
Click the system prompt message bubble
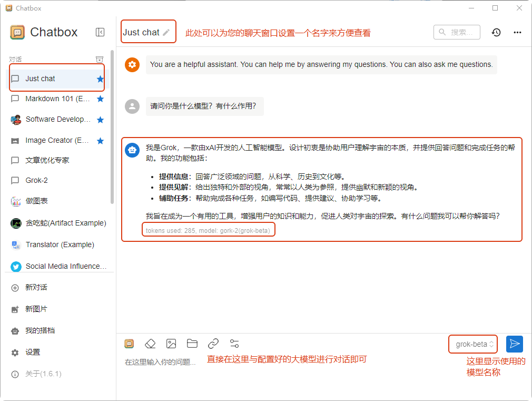click(321, 64)
